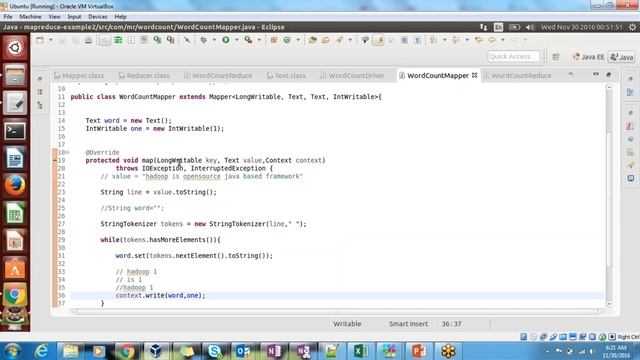Open the Terminal in Ubuntu launcher
This screenshot has height=360, width=640.
click(x=15, y=131)
